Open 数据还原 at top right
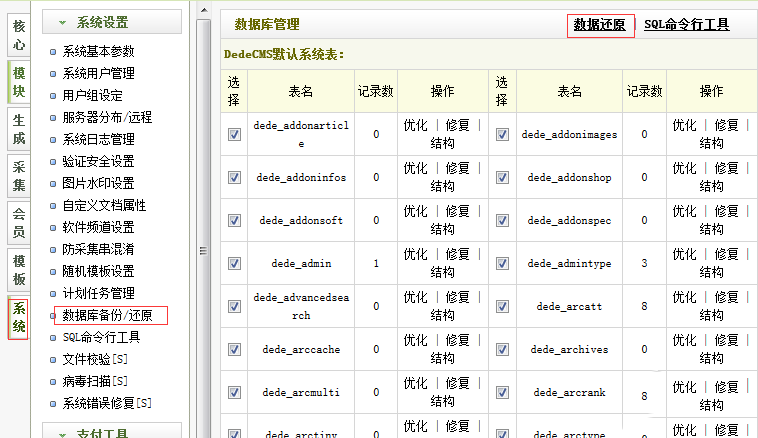 click(x=600, y=25)
